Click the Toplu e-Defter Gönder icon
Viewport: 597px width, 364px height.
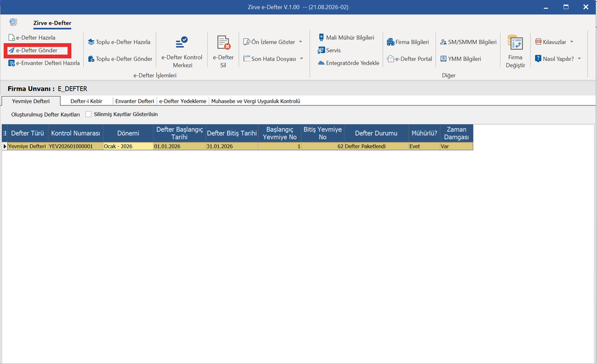tap(91, 59)
